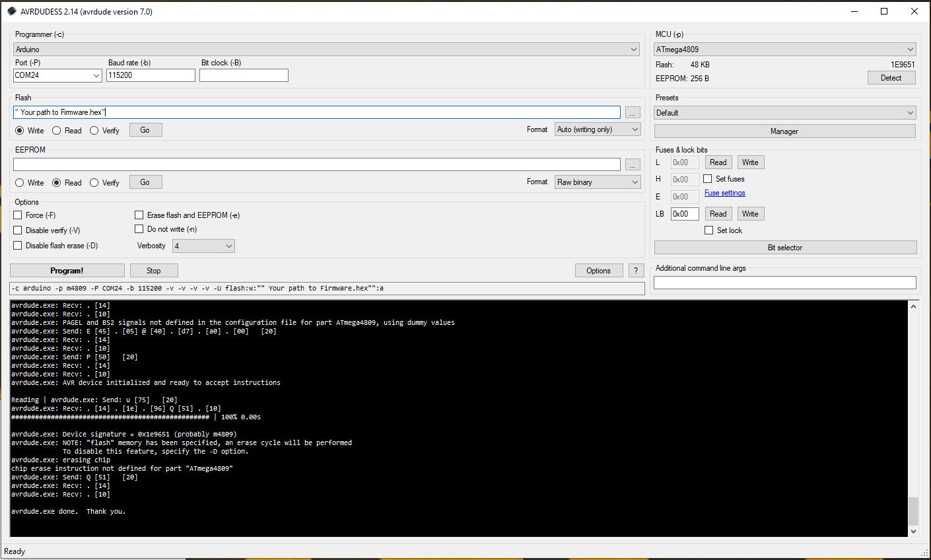
Task: Click Write button for L fuse
Action: click(750, 162)
